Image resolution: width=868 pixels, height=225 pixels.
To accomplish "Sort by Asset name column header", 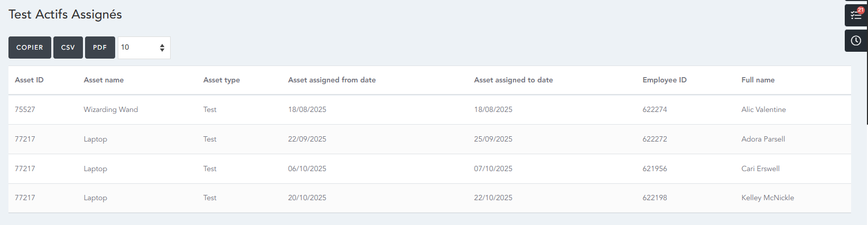I will click(104, 80).
